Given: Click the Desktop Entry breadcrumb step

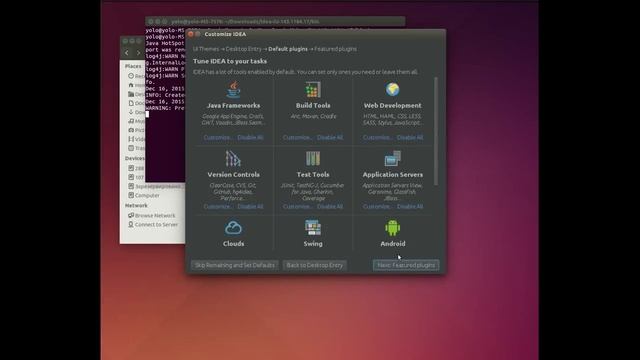Looking at the screenshot, I should 243,49.
